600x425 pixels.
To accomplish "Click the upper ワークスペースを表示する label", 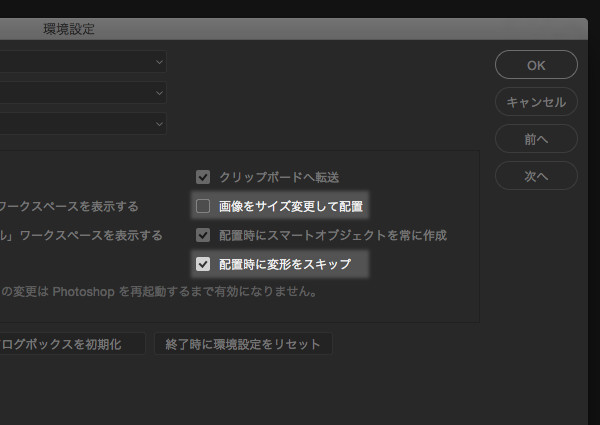I will pos(68,207).
